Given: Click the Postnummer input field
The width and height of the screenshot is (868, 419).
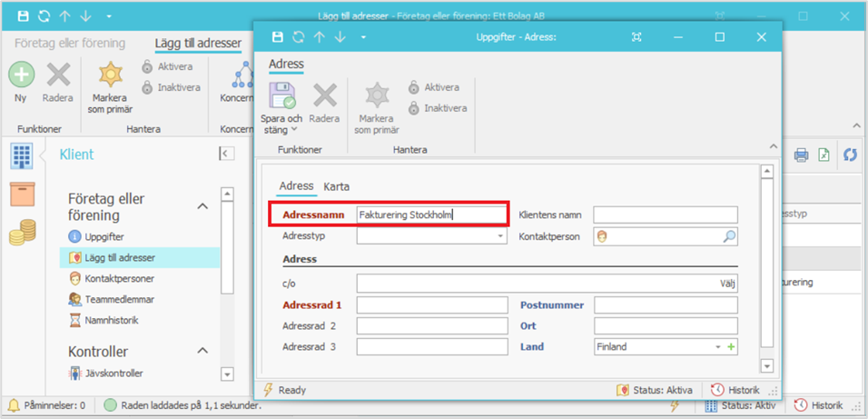Looking at the screenshot, I should (666, 305).
